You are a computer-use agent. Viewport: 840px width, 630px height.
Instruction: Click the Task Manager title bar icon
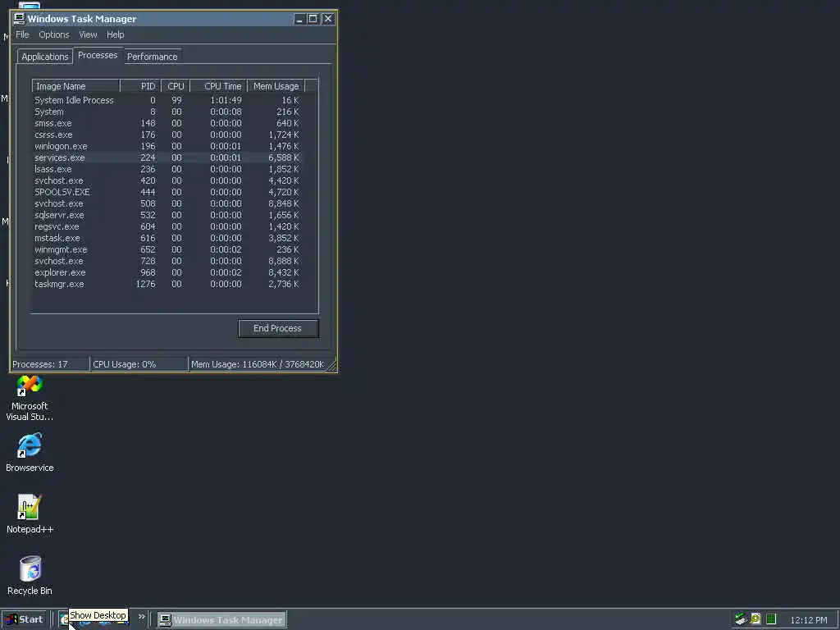[20, 19]
